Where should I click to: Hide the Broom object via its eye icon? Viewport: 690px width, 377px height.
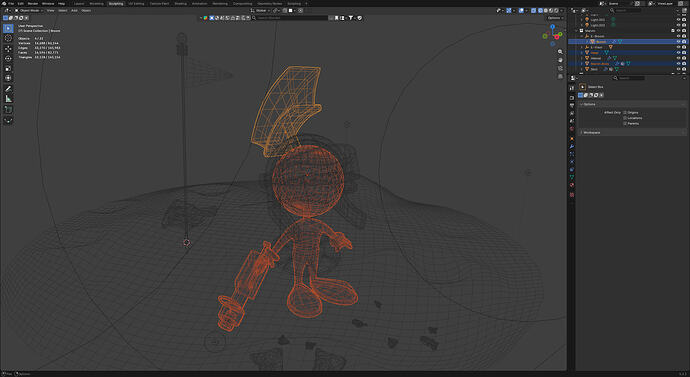[679, 42]
